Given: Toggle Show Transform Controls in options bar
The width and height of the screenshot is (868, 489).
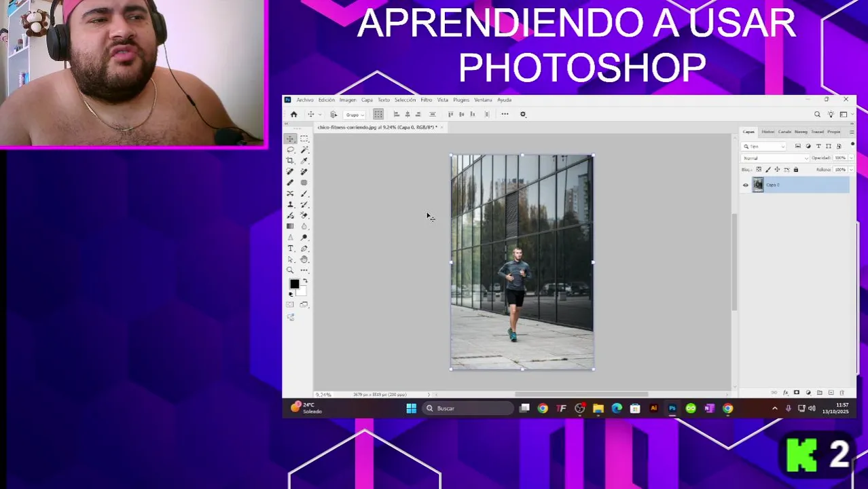Looking at the screenshot, I should tap(378, 114).
